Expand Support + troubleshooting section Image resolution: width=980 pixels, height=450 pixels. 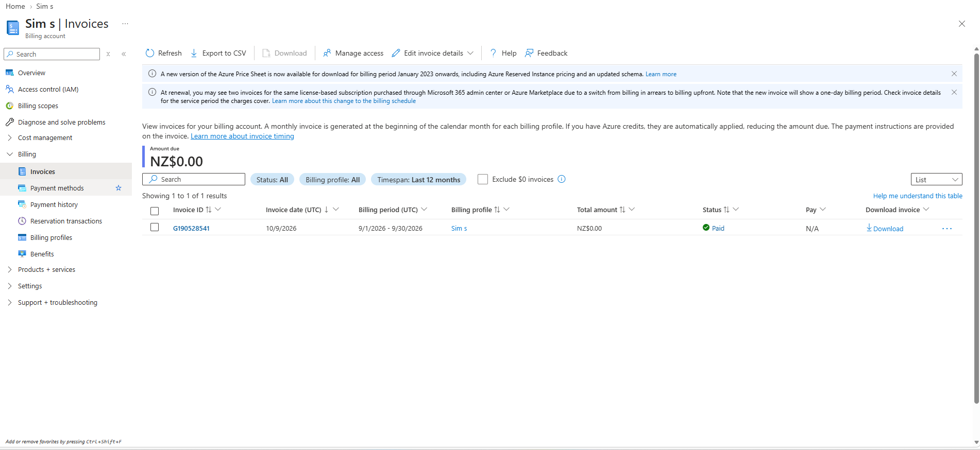pos(10,302)
